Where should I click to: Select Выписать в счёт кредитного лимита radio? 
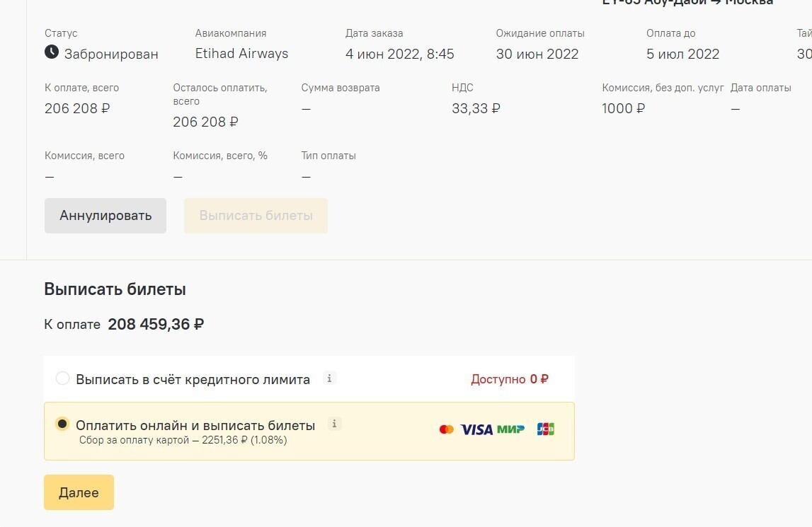(63, 378)
